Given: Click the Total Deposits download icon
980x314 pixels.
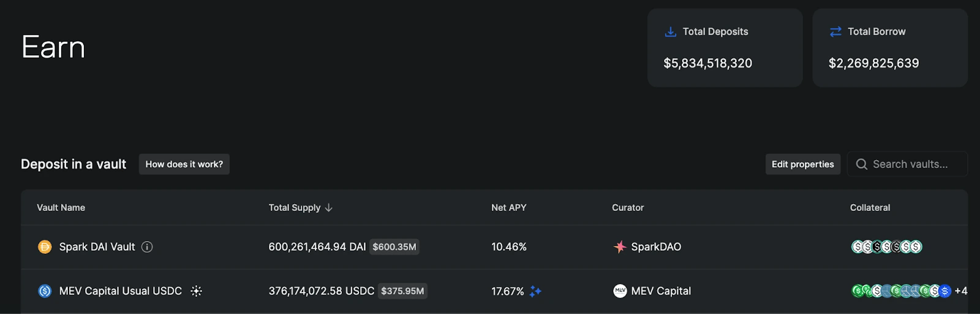Looking at the screenshot, I should [x=671, y=32].
